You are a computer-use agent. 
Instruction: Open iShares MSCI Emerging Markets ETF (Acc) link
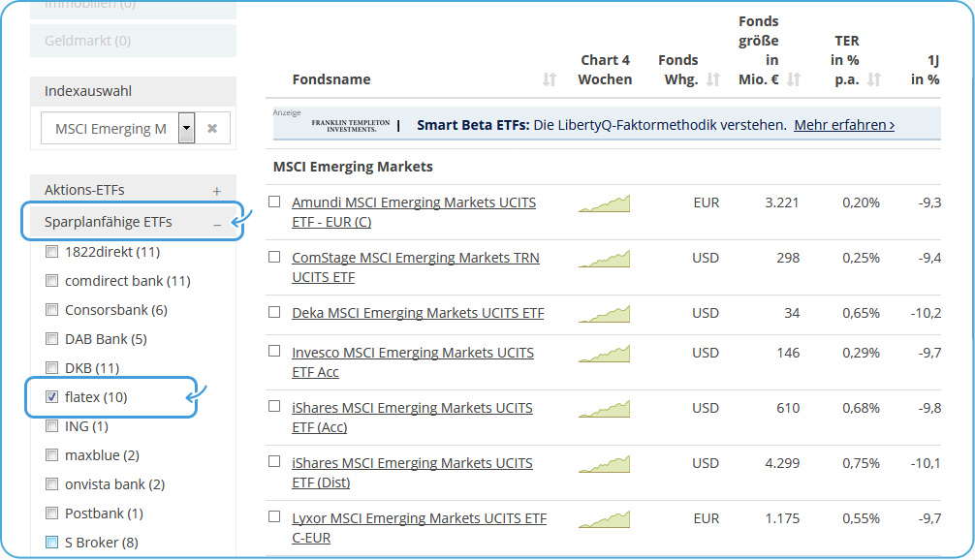coord(412,418)
